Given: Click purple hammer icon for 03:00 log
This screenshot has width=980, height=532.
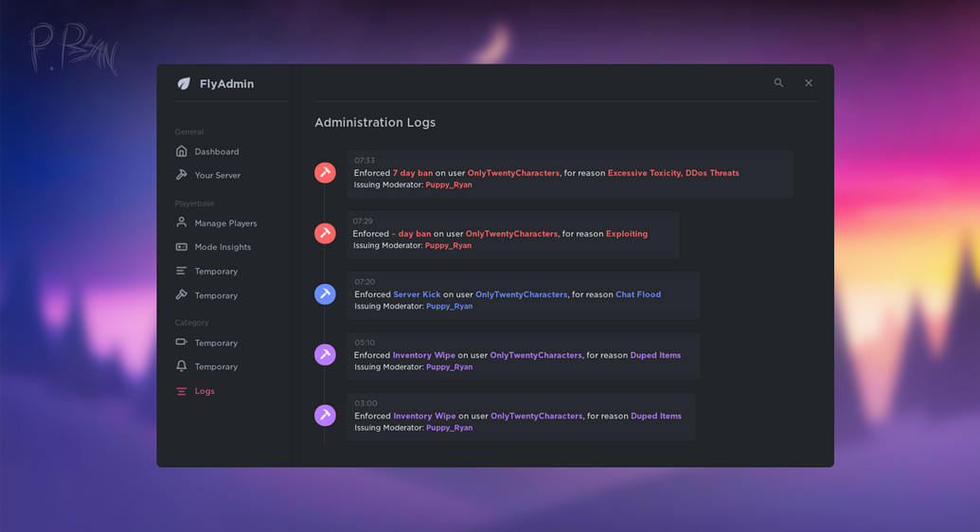Looking at the screenshot, I should pos(325,416).
